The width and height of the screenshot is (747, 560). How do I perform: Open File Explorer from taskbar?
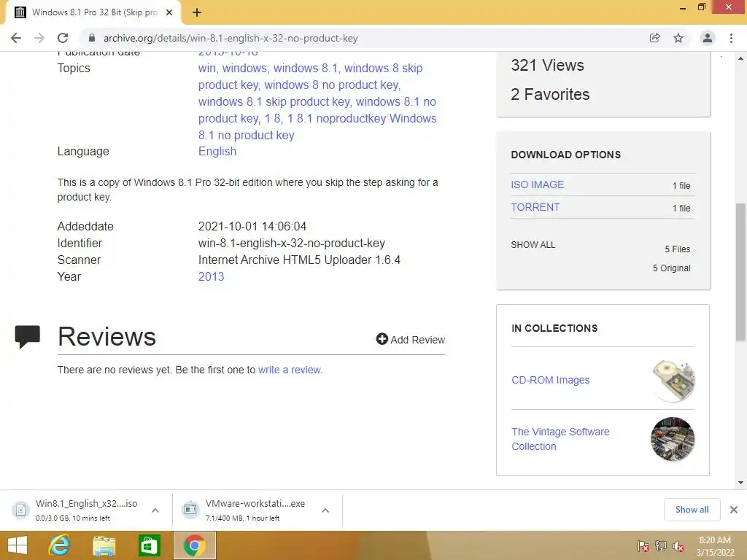point(104,545)
